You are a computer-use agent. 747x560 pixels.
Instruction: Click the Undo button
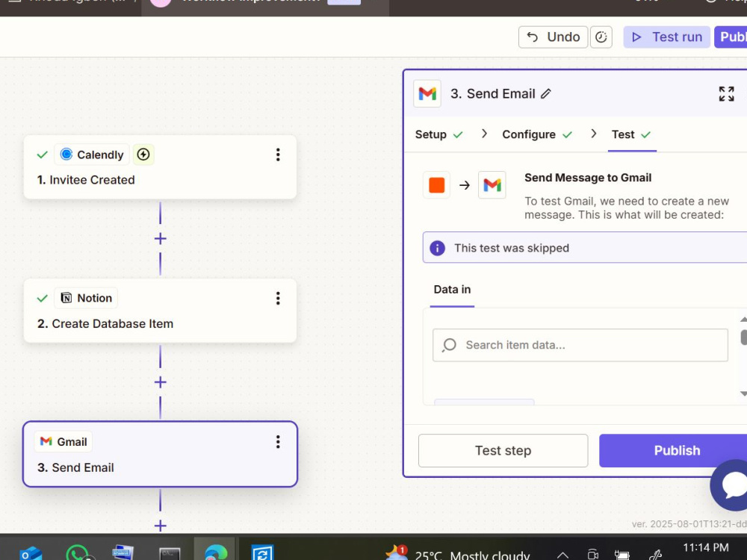[553, 37]
